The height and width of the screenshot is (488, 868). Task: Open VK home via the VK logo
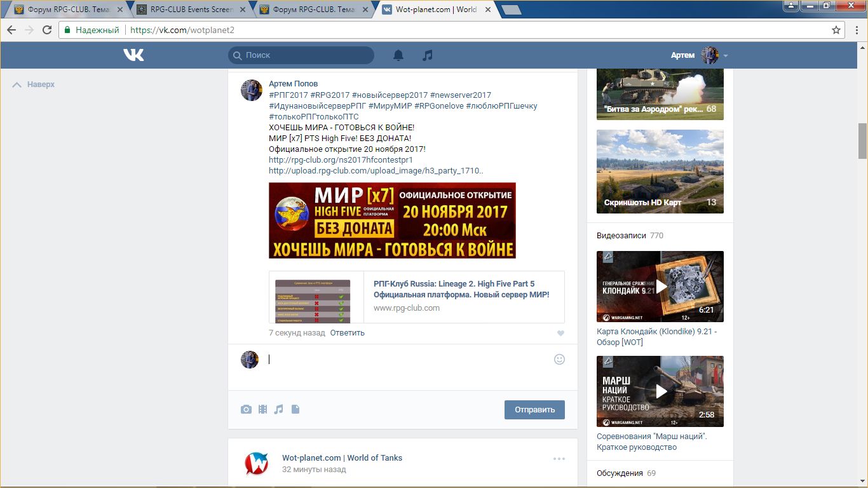[x=133, y=55]
